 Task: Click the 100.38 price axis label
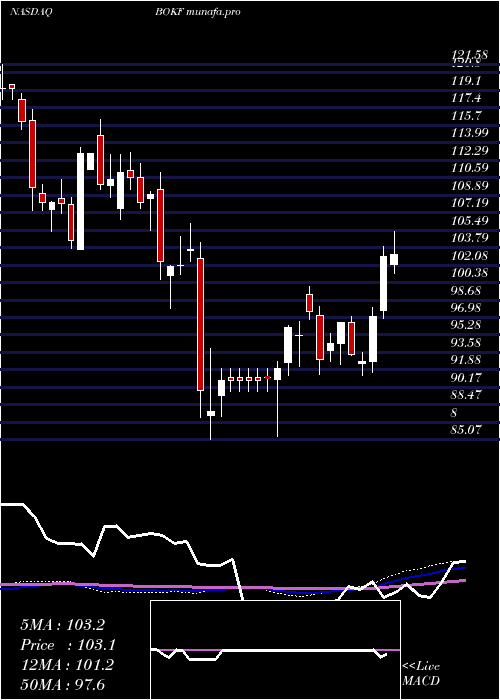tap(470, 273)
